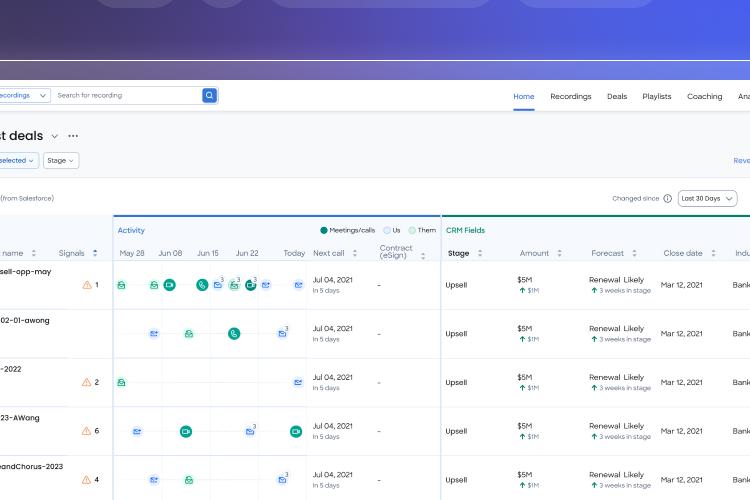Sort by the name column arrows

tap(33, 253)
